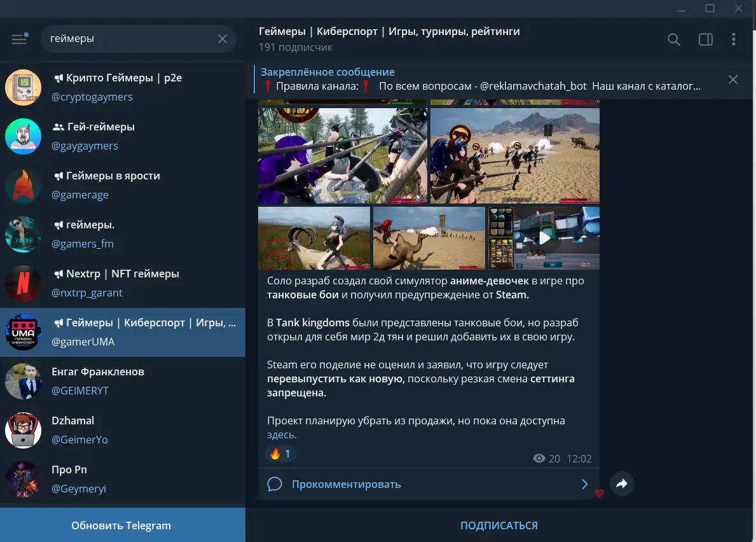Play the video thumbnail in post
756x542 pixels.
[544, 238]
